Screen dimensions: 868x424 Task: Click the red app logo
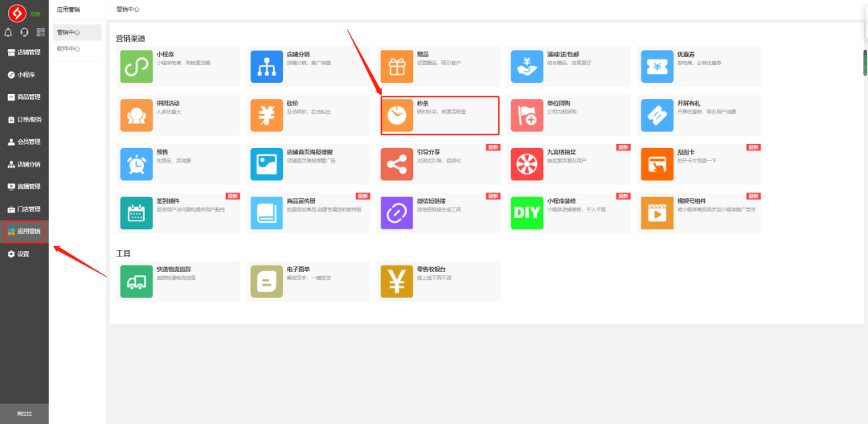click(x=17, y=13)
